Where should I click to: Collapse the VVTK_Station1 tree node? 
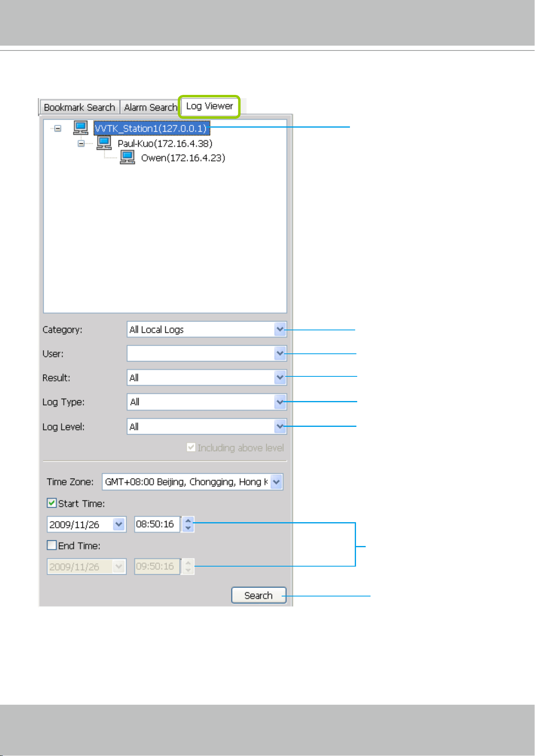[58, 128]
